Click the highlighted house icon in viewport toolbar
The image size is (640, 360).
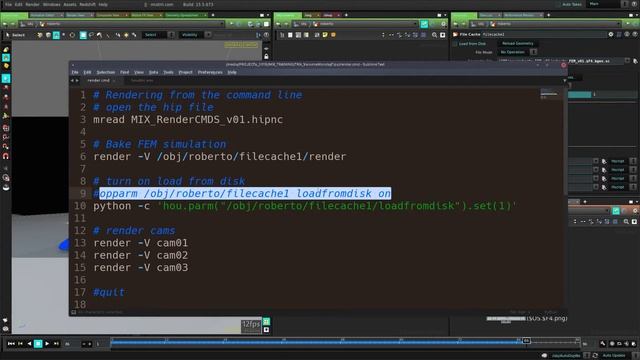pos(56,35)
